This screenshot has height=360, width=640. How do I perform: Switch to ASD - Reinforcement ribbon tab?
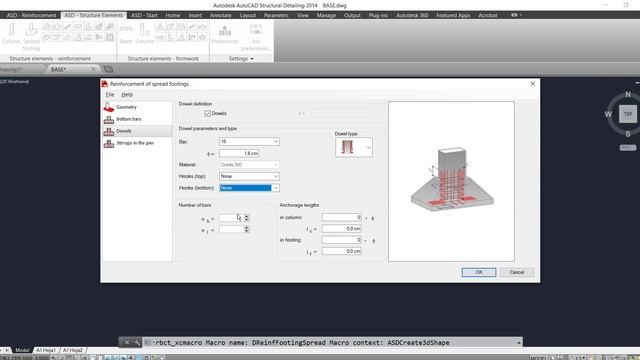coord(31,15)
